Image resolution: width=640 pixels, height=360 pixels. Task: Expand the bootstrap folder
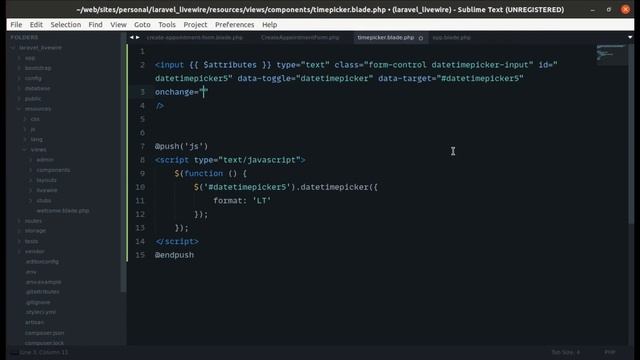(x=19, y=68)
